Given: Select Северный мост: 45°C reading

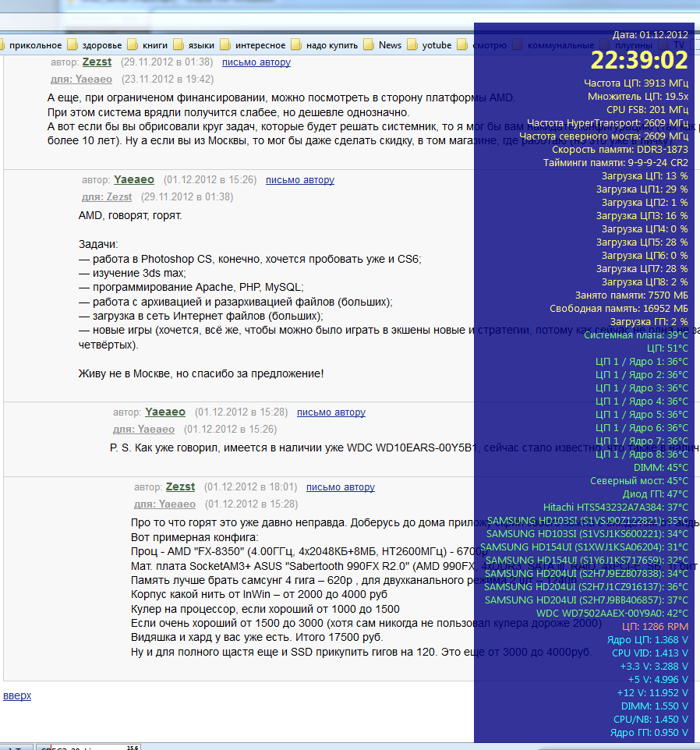Looking at the screenshot, I should point(638,481).
